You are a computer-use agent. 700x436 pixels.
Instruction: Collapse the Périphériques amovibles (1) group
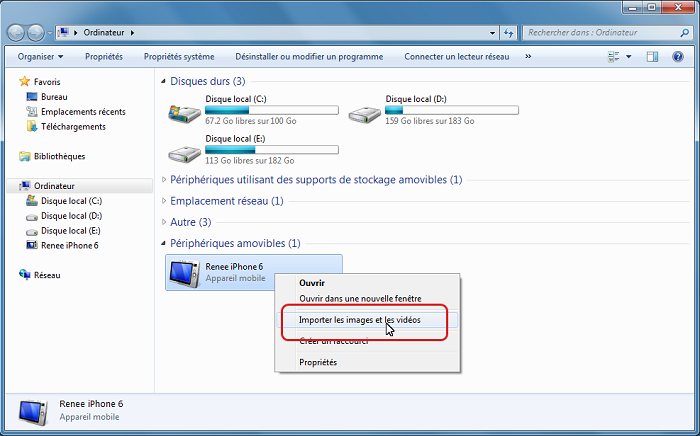coord(163,243)
